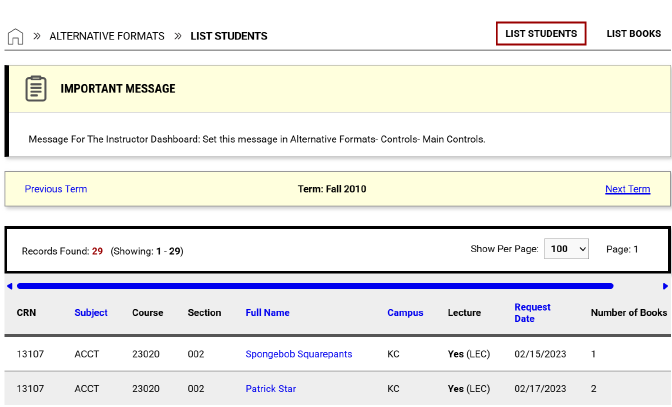Click the right scroll arrow above table
Screen dimensions: 672x407
(x=665, y=286)
